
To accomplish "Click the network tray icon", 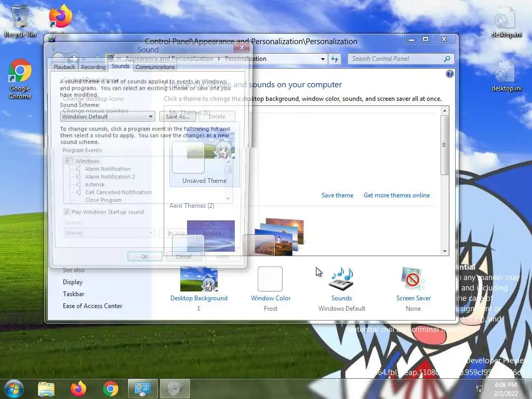I will 480,389.
